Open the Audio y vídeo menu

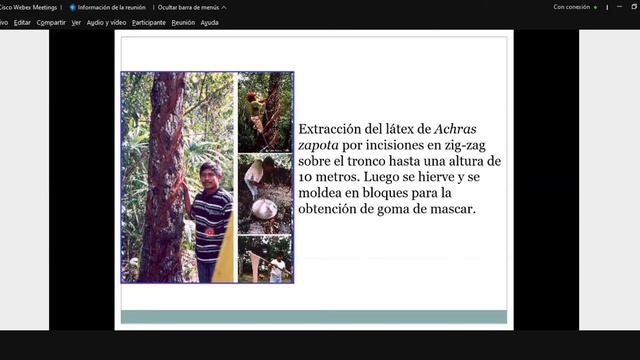coord(106,23)
